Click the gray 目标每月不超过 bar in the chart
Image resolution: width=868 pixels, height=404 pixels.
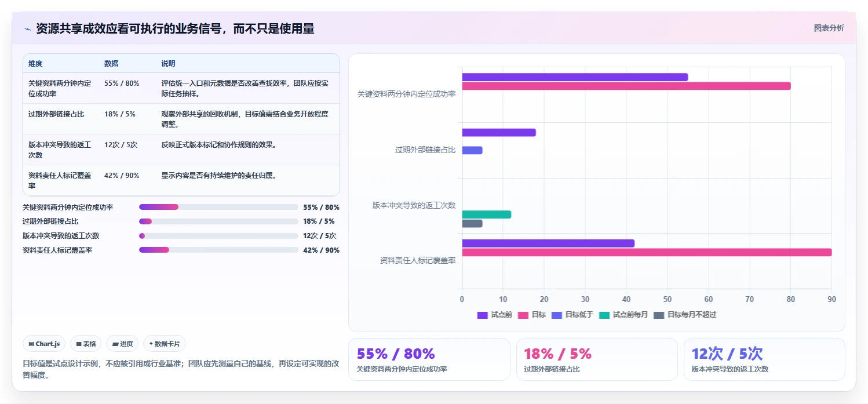pos(472,223)
